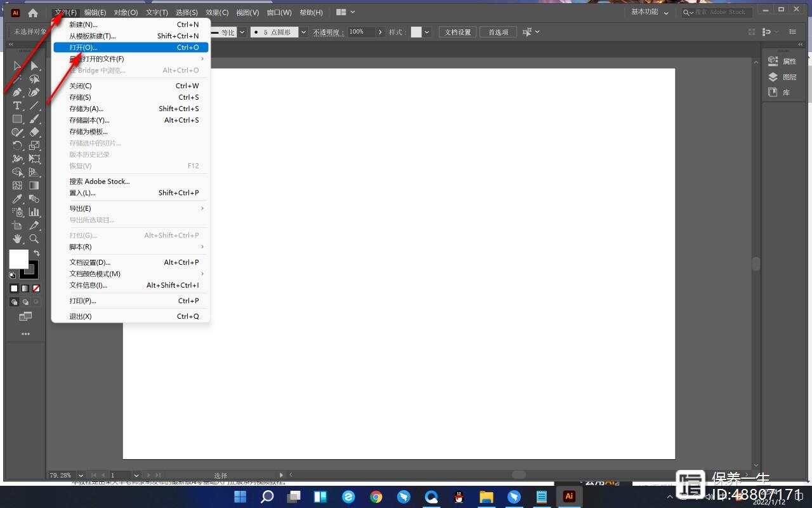Activate the white Fill swatch

18,259
